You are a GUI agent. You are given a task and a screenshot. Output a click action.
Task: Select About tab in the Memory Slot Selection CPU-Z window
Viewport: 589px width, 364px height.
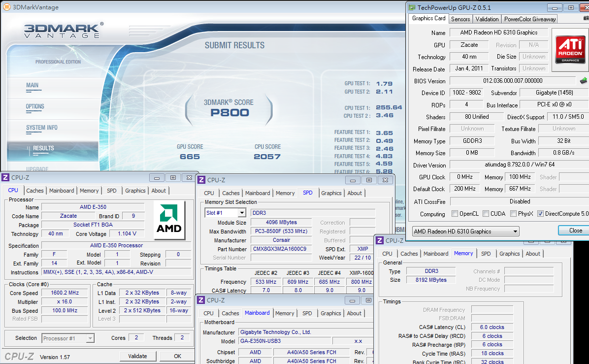click(355, 193)
